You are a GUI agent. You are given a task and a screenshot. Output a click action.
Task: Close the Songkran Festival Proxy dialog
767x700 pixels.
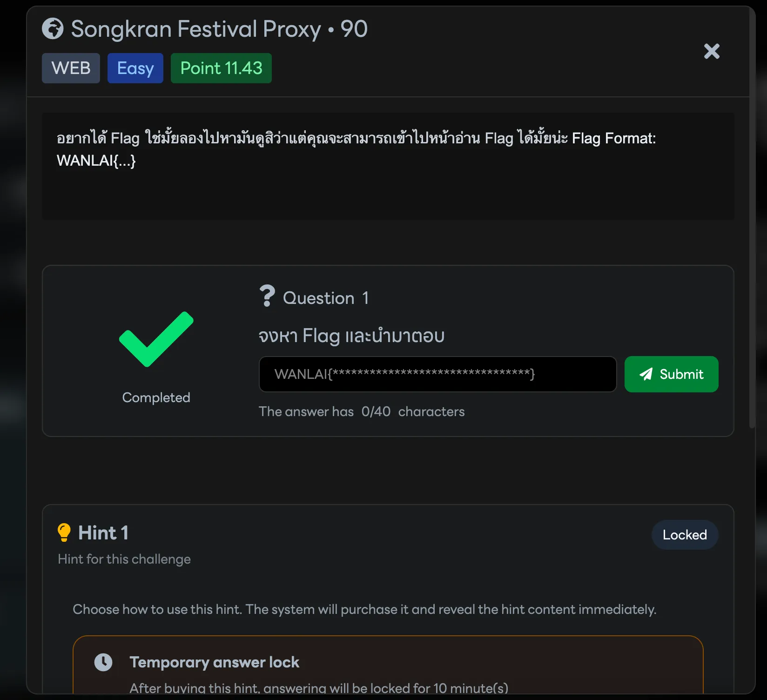click(712, 51)
